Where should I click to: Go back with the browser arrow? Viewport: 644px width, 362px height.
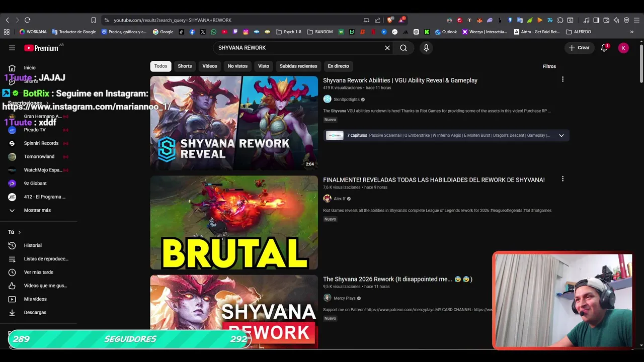pyautogui.click(x=7, y=20)
